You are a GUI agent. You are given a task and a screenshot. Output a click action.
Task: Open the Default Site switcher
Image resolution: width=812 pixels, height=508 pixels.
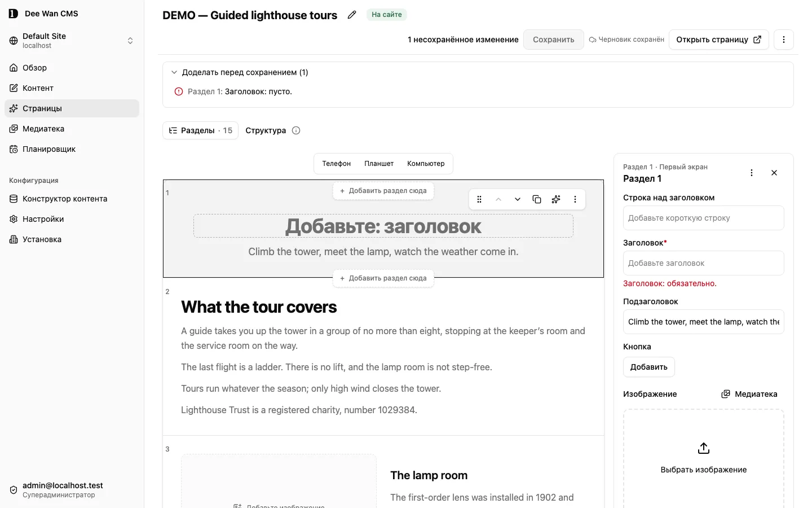[72, 41]
